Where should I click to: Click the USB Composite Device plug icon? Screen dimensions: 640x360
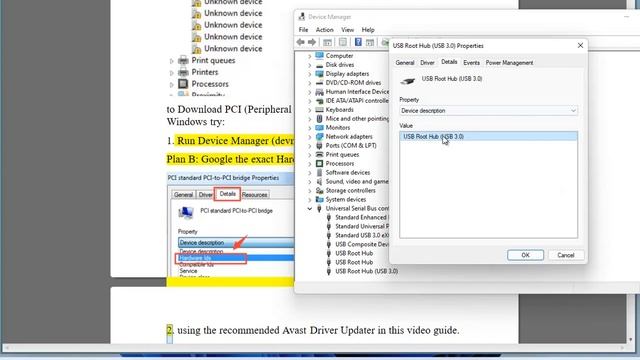pos(329,244)
